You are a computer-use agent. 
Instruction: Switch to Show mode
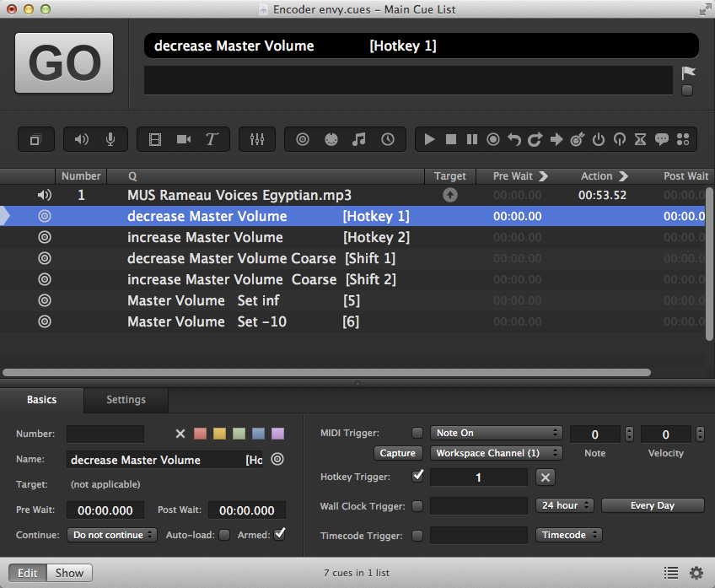pos(69,573)
